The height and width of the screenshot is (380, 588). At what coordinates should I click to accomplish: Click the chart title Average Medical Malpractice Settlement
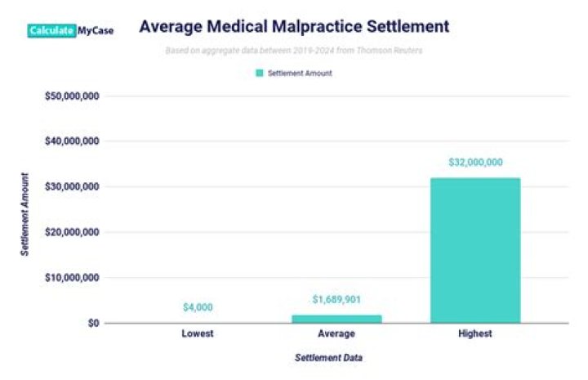point(294,26)
